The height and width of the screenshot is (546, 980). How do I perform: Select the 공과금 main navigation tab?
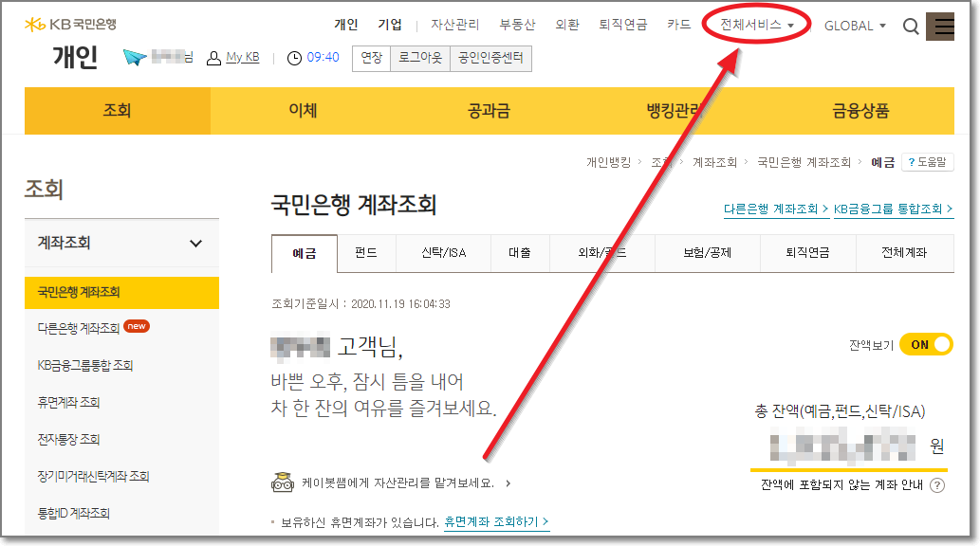pyautogui.click(x=490, y=111)
